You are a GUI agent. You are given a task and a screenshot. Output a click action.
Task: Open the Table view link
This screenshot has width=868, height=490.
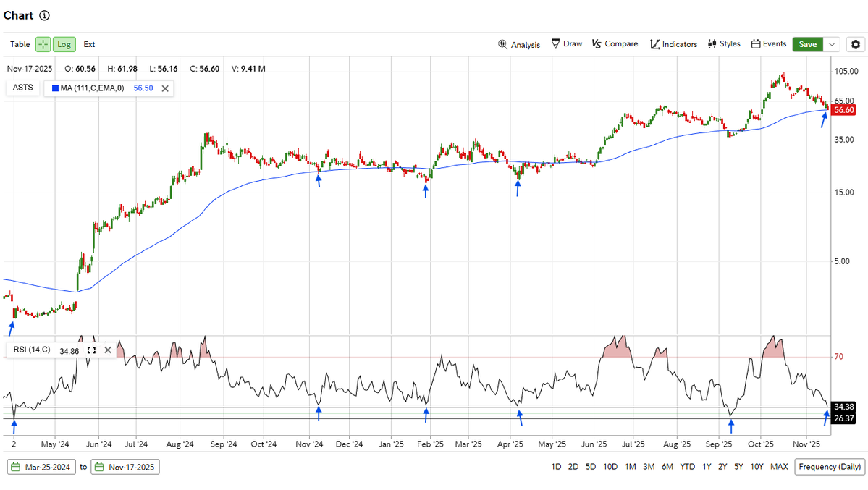[20, 44]
